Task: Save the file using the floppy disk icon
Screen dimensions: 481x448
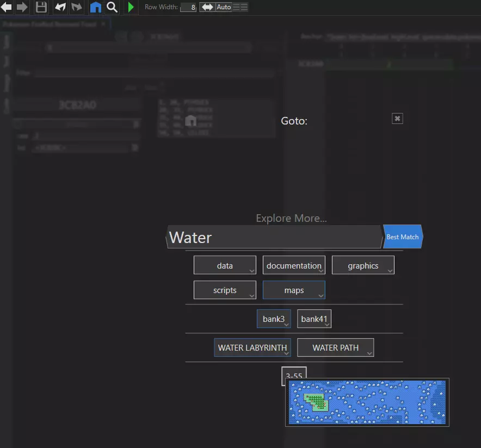Action: pos(41,7)
